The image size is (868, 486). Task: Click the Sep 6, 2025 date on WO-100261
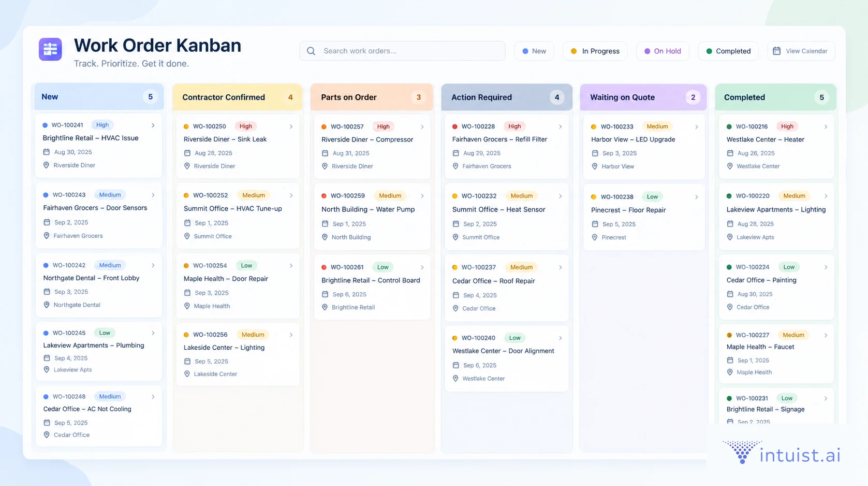pyautogui.click(x=349, y=294)
